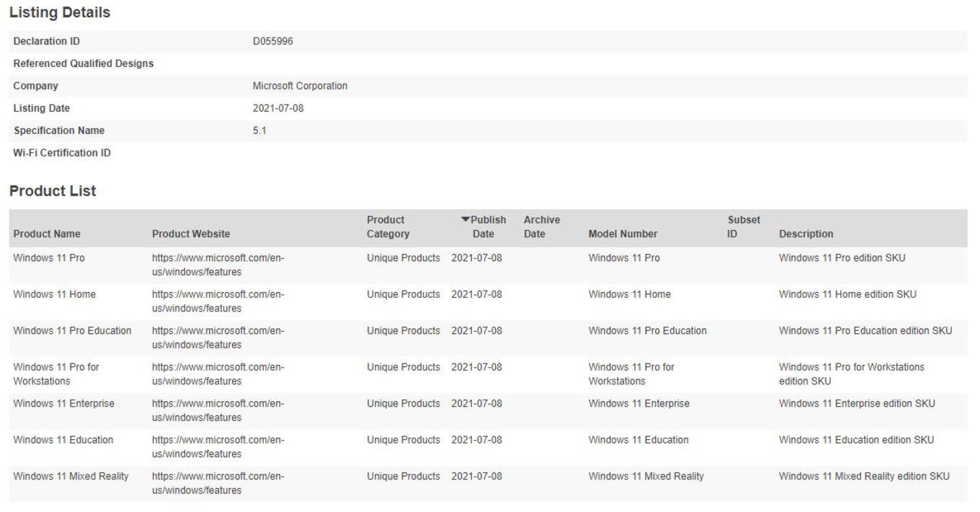Click the Wi-Fi Certification ID label

(62, 153)
